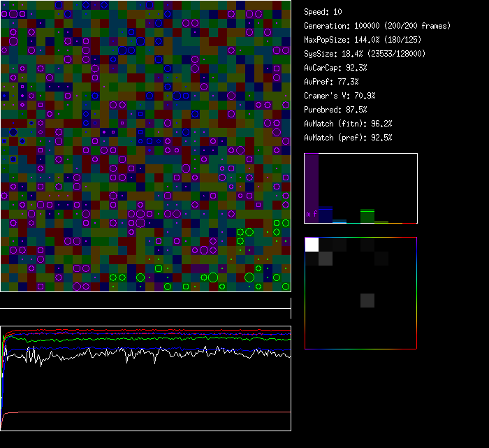The height and width of the screenshot is (448, 489).
Task: Select the AvPref: 77.3% line
Action: (x=331, y=82)
